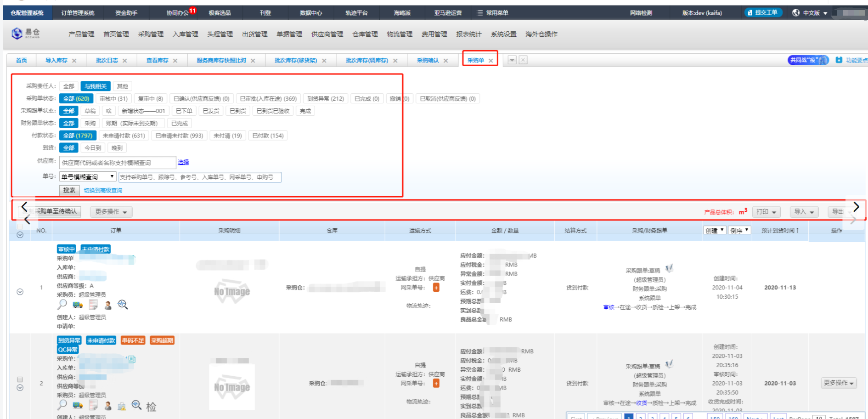
Task: Tick the checkbox for order row 2
Action: tap(20, 379)
